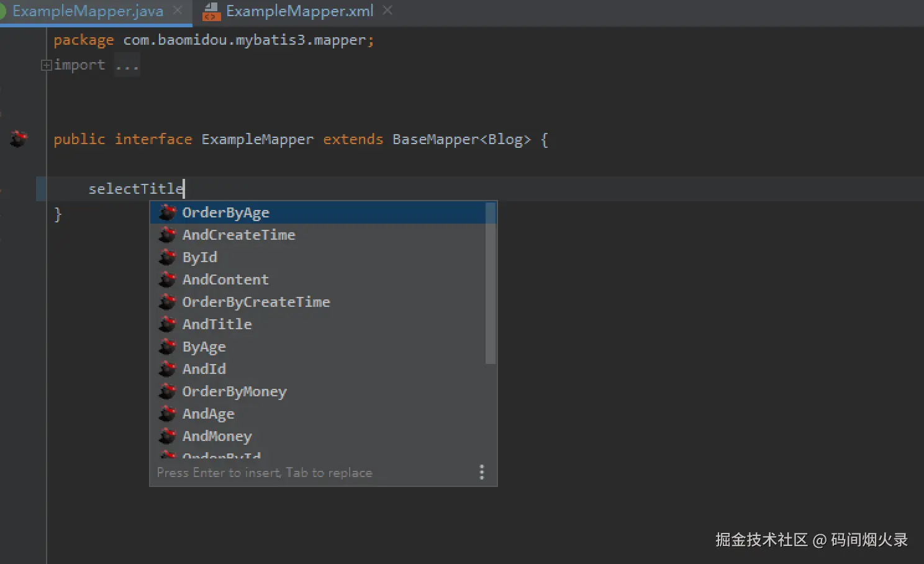The image size is (924, 564).
Task: Pick OrderByCreateTime from the completion list
Action: pyautogui.click(x=256, y=302)
